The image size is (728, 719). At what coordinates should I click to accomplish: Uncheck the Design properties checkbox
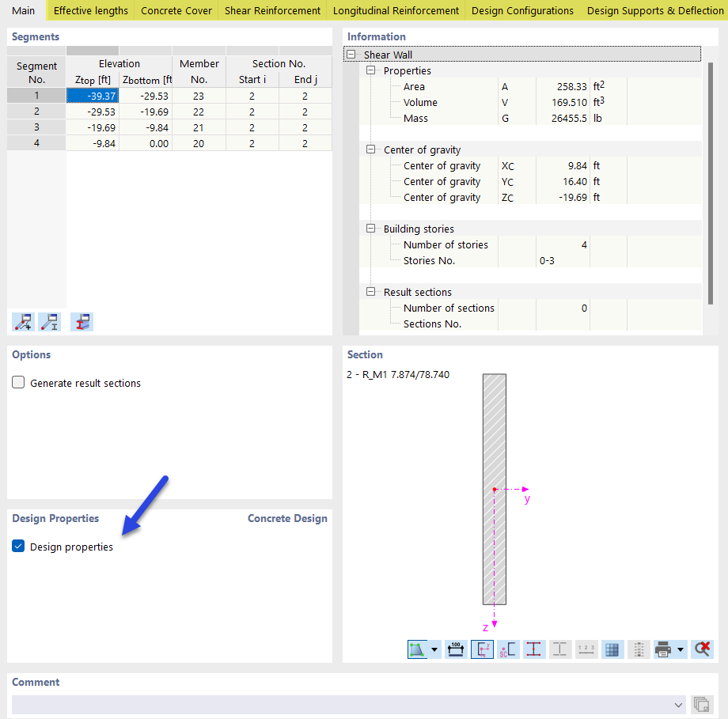(x=17, y=546)
